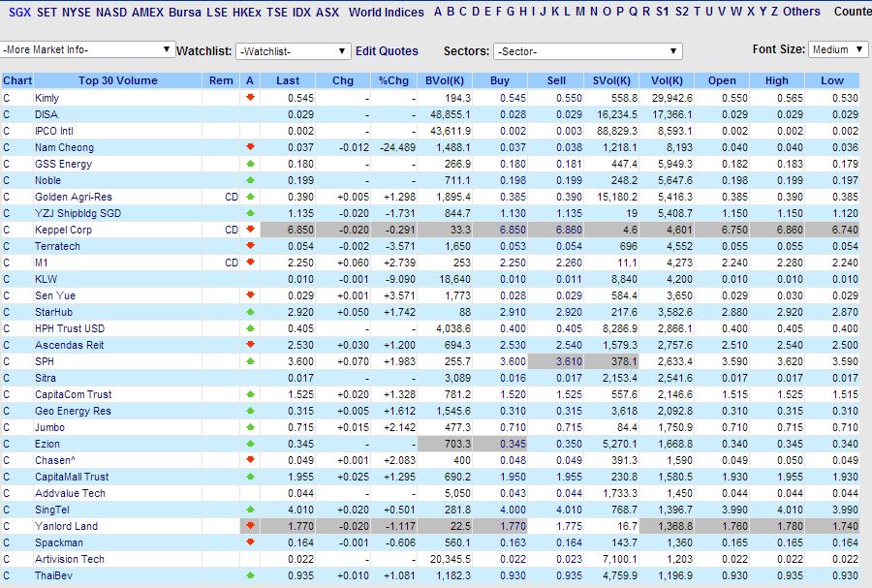The image size is (872, 588).
Task: Click Kimly volume value 29,942.6
Action: 672,99
